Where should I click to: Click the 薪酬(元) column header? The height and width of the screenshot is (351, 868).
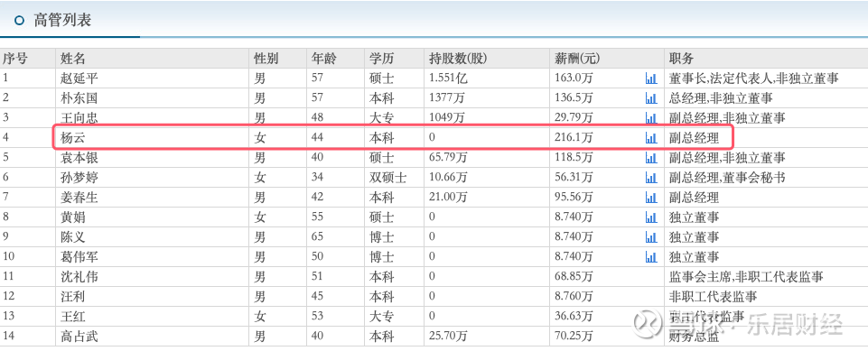click(x=577, y=58)
